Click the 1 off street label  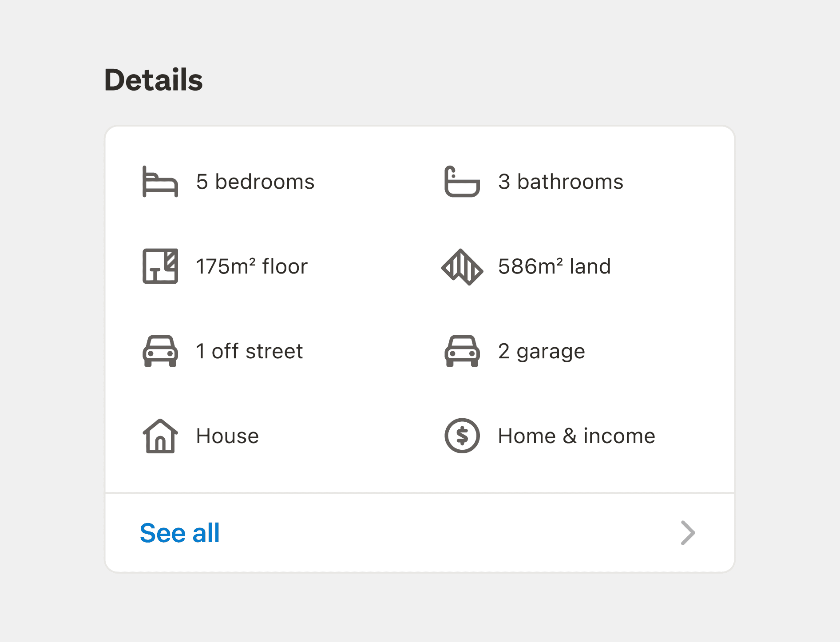click(250, 351)
